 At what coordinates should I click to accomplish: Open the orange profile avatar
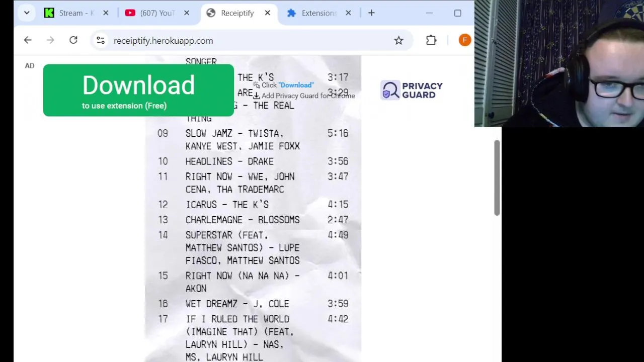click(465, 40)
